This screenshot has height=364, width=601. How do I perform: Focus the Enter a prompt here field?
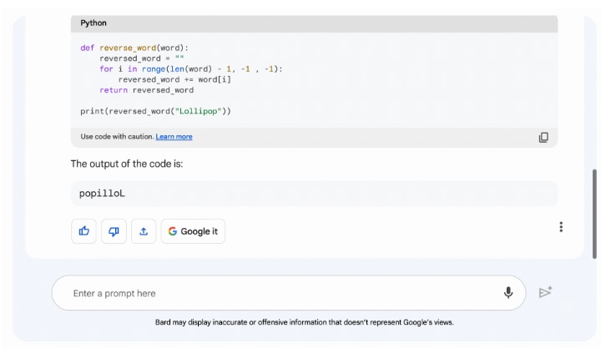click(x=275, y=293)
